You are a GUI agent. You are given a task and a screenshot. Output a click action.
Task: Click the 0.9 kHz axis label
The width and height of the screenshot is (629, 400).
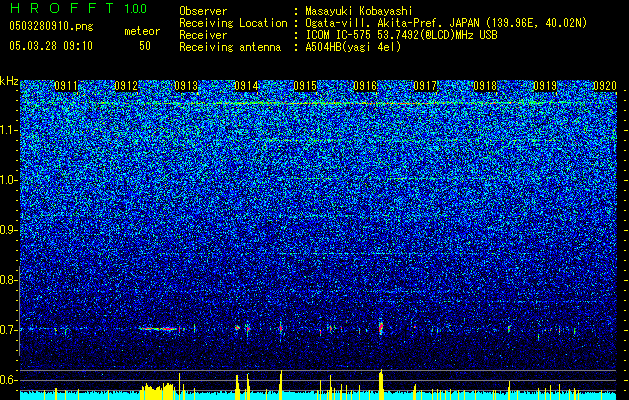[7, 230]
